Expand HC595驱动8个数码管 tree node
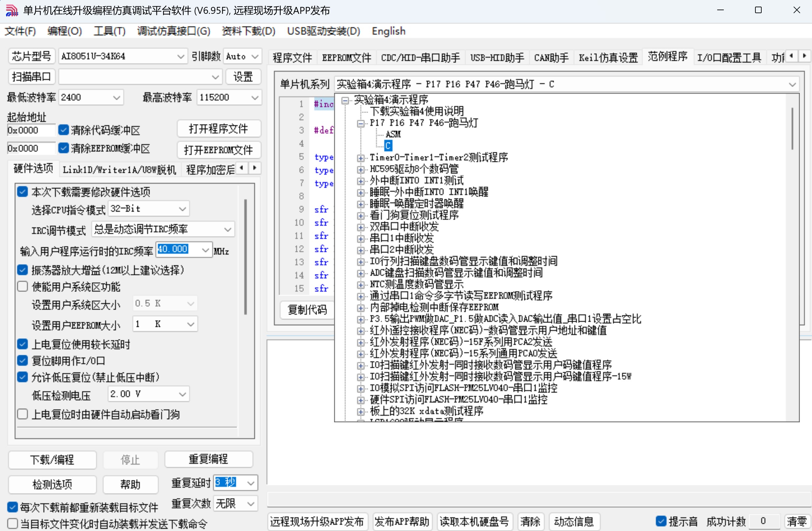This screenshot has height=531, width=812. (x=360, y=169)
